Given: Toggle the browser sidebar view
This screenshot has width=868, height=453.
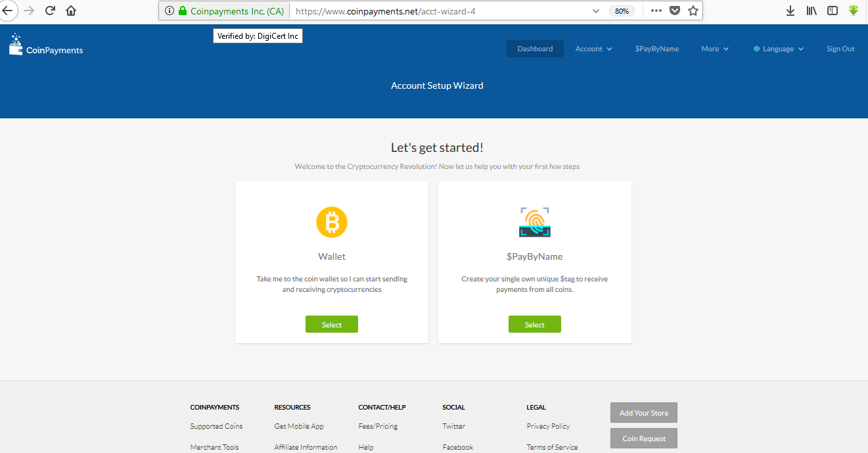Looking at the screenshot, I should point(833,11).
